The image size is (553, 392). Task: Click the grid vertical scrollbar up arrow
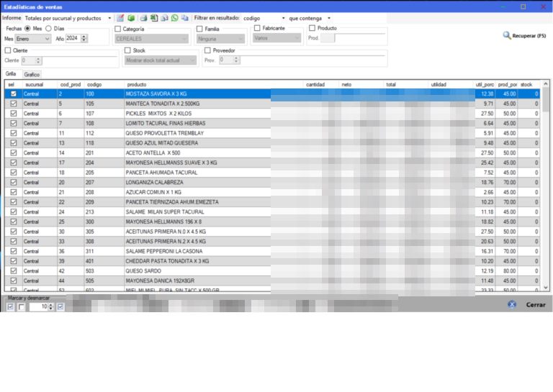coord(546,84)
